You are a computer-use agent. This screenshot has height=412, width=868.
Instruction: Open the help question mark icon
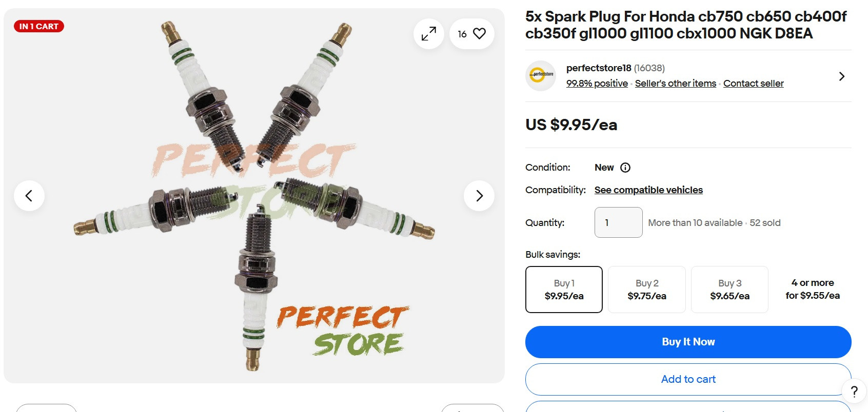click(x=853, y=390)
